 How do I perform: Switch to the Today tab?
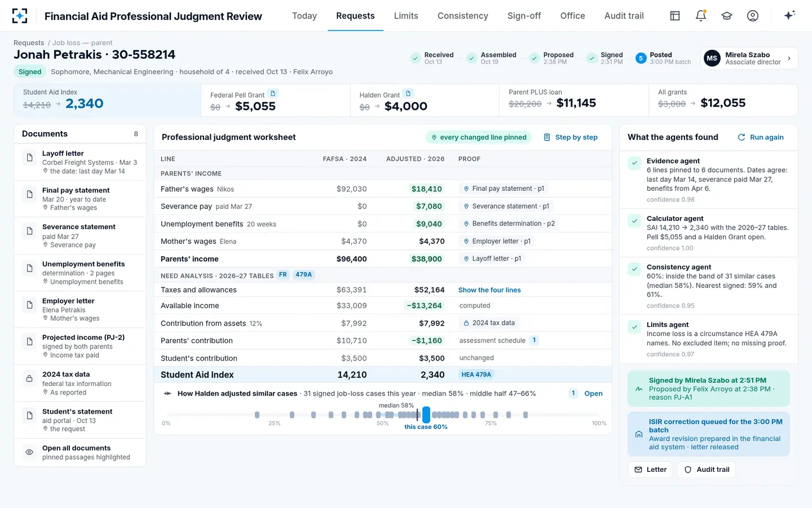click(304, 16)
